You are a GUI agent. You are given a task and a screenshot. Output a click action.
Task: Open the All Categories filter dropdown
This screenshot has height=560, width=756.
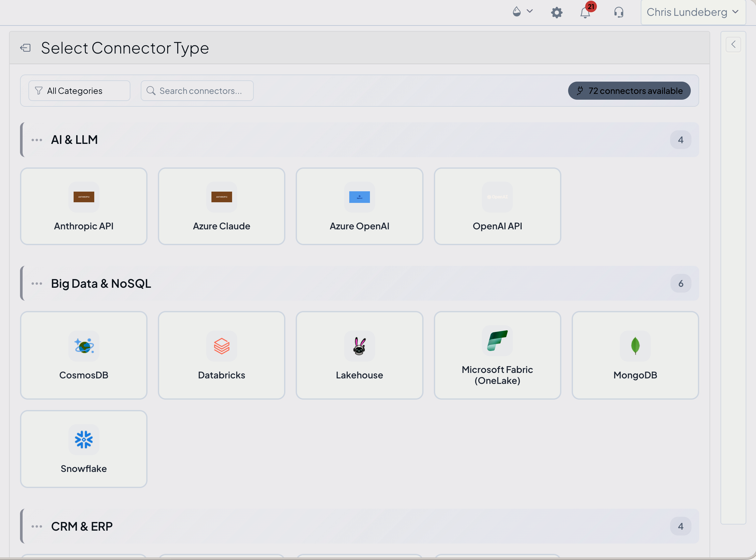click(79, 91)
